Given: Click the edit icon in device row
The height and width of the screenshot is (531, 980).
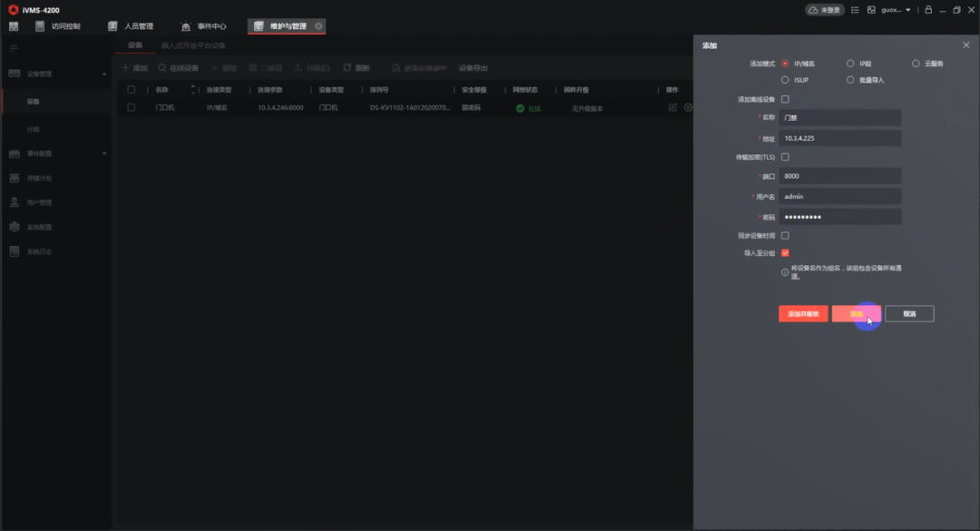Looking at the screenshot, I should [x=672, y=107].
